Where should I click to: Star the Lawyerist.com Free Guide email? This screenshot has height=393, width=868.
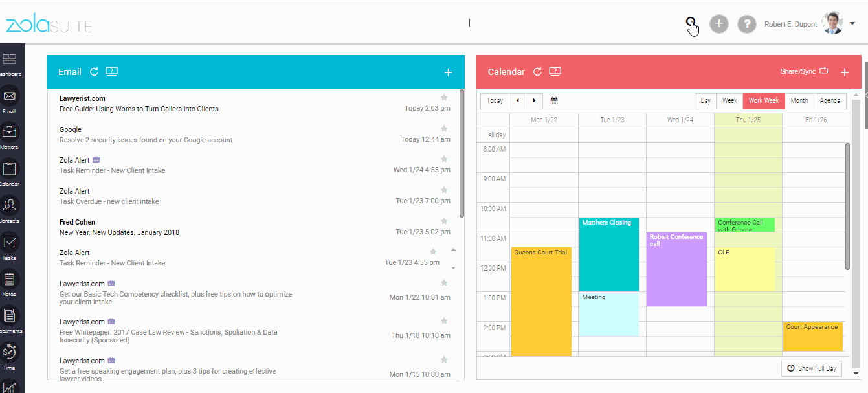click(x=444, y=97)
